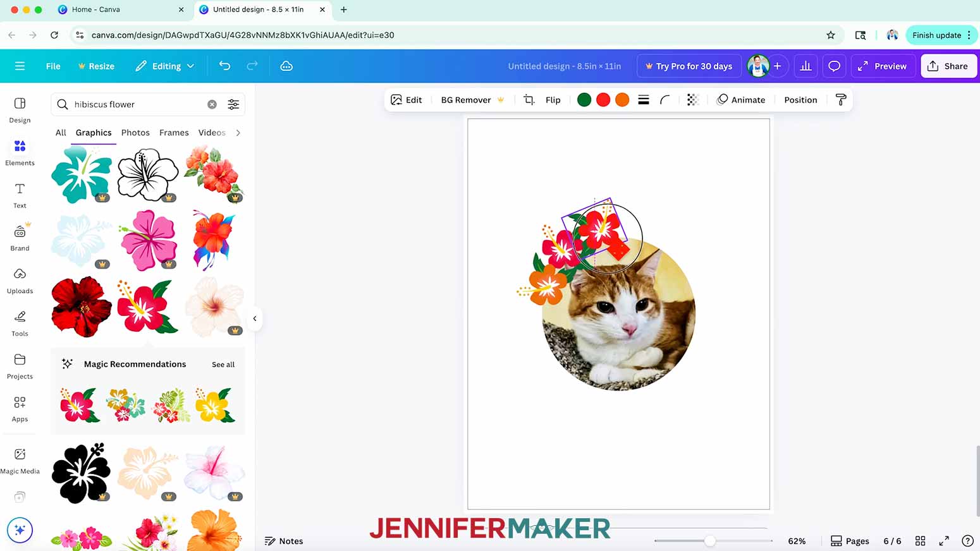
Task: Redo the last action
Action: pos(252,66)
